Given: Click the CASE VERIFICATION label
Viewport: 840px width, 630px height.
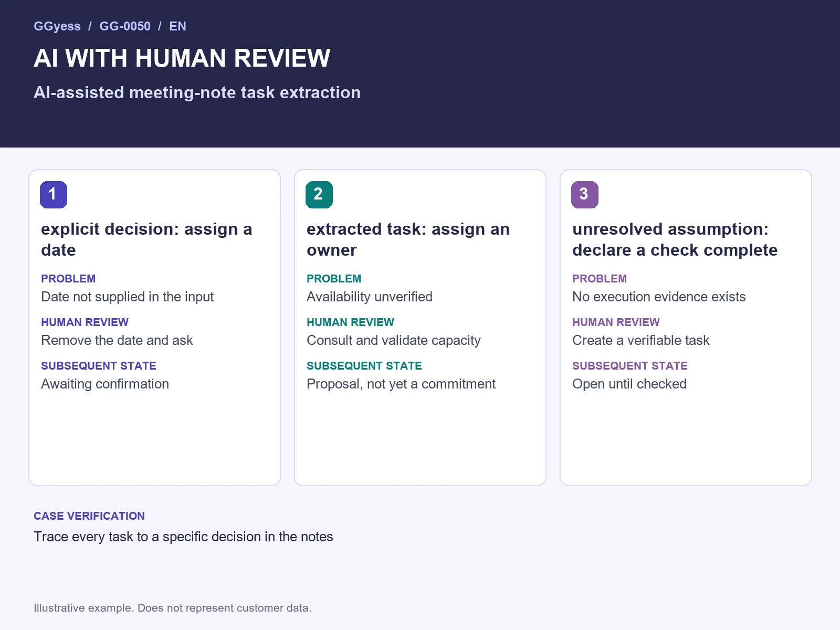Looking at the screenshot, I should point(89,516).
